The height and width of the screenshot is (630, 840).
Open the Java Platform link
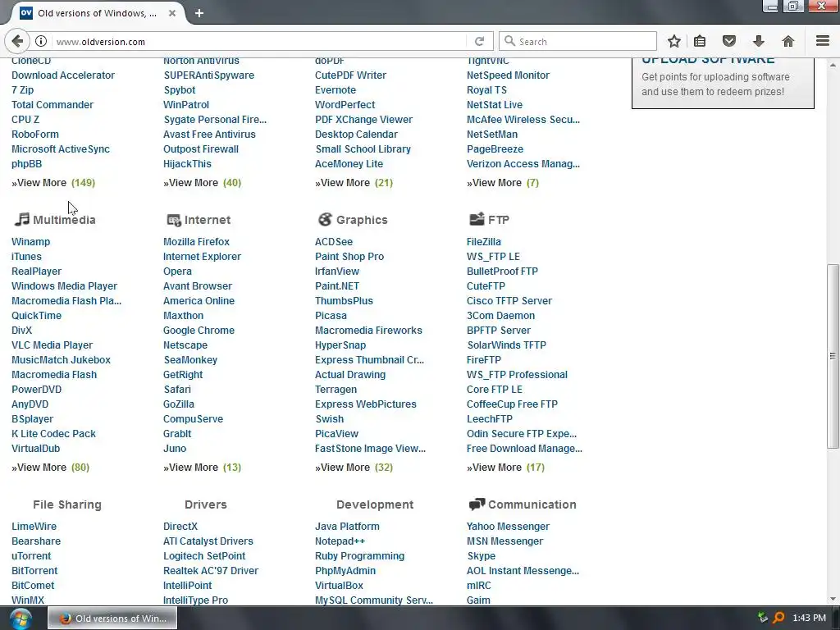pyautogui.click(x=347, y=527)
